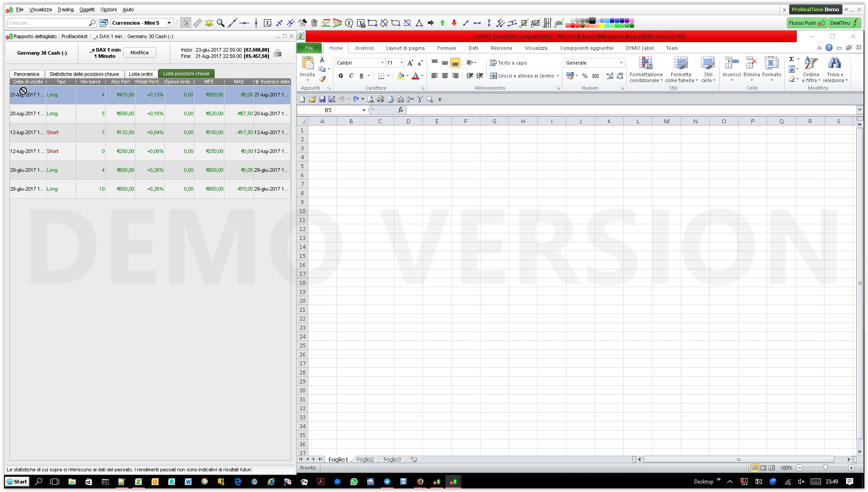Click the green up arrow drawing tool
The width and height of the screenshot is (868, 492).
pos(442,23)
